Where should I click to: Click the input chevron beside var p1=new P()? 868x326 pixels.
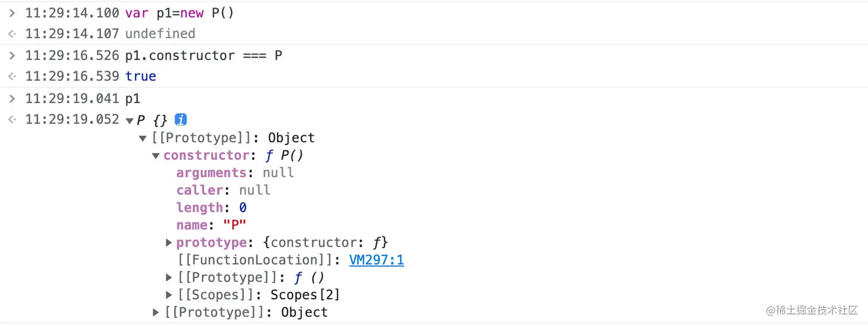click(12, 13)
